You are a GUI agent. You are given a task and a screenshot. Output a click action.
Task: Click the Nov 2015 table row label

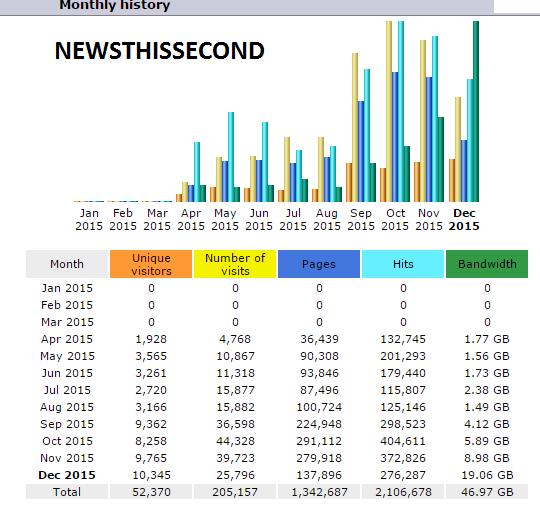pos(67,458)
